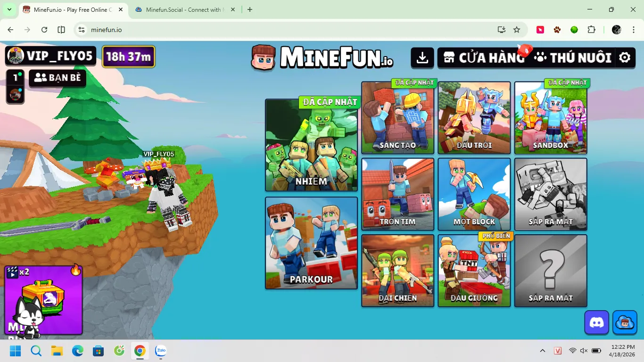Select the MỘT BLOCK game mode
644x362 pixels.
pyautogui.click(x=474, y=194)
